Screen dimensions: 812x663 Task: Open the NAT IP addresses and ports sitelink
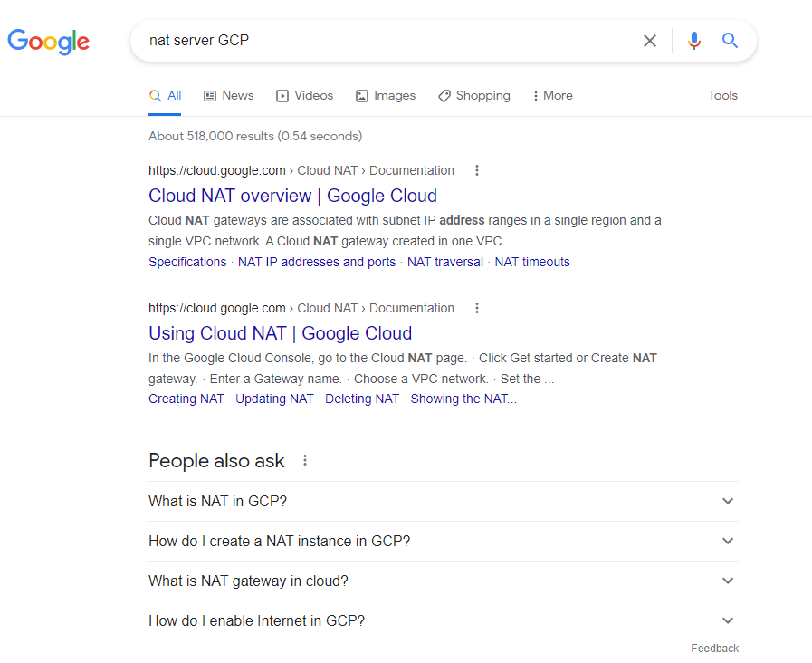tap(317, 262)
